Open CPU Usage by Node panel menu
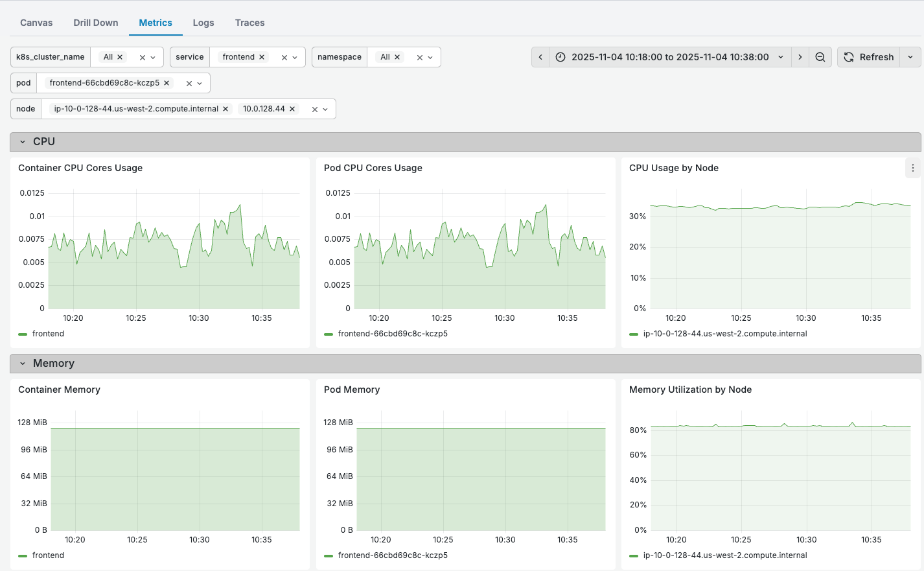924x571 pixels. (912, 168)
